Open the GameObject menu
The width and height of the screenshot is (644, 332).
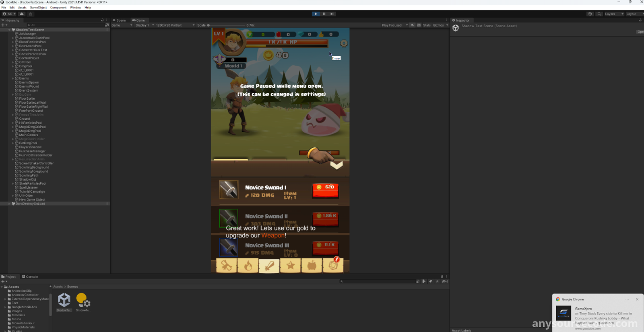(38, 7)
